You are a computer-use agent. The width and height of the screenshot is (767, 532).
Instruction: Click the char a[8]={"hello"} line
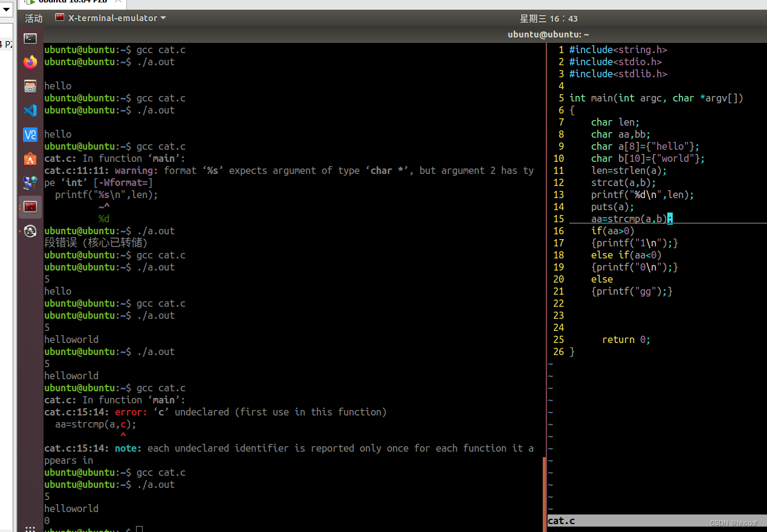point(646,146)
